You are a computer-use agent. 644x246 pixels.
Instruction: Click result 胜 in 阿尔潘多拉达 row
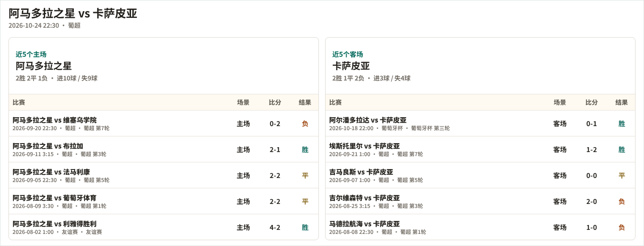click(622, 123)
